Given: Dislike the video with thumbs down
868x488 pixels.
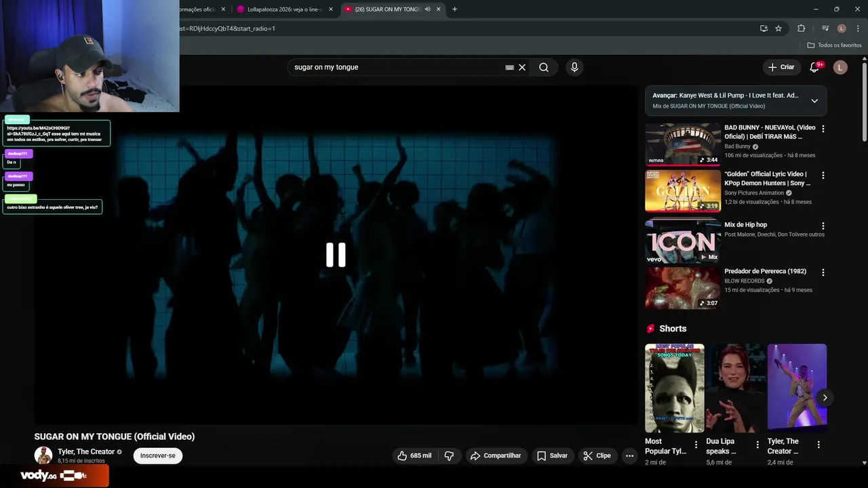Looking at the screenshot, I should pos(449,455).
